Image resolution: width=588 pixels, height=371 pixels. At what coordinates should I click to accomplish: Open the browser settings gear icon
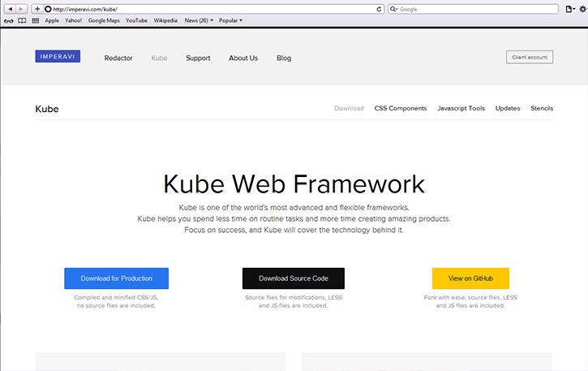[583, 9]
